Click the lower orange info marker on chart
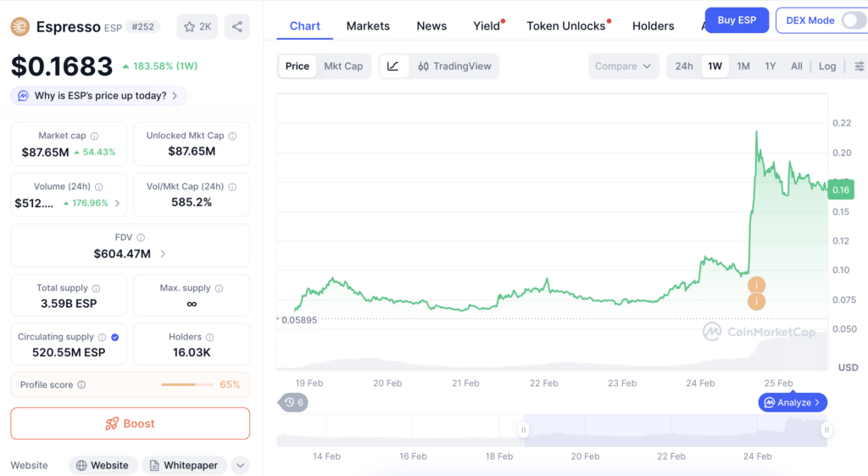The image size is (868, 476). 757,301
